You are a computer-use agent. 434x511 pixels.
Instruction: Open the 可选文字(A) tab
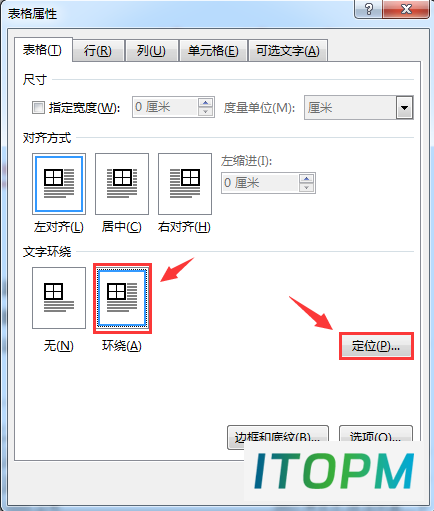click(x=288, y=51)
